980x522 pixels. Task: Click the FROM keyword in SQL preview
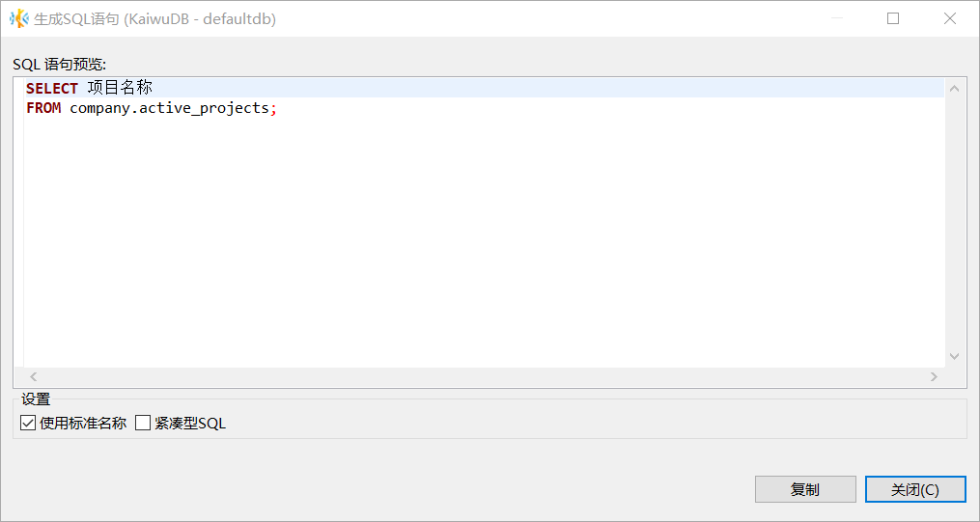click(43, 108)
